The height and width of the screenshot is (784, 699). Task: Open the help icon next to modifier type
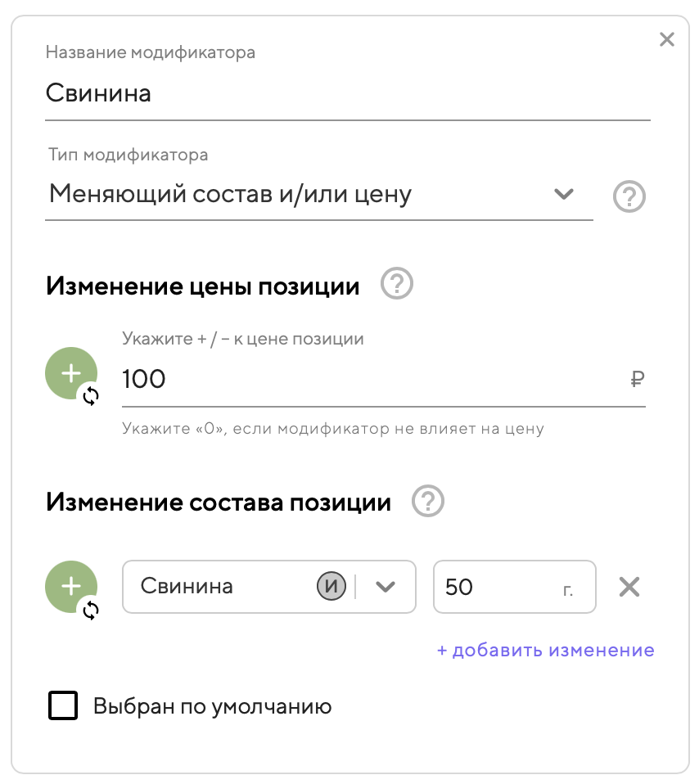pos(629,196)
